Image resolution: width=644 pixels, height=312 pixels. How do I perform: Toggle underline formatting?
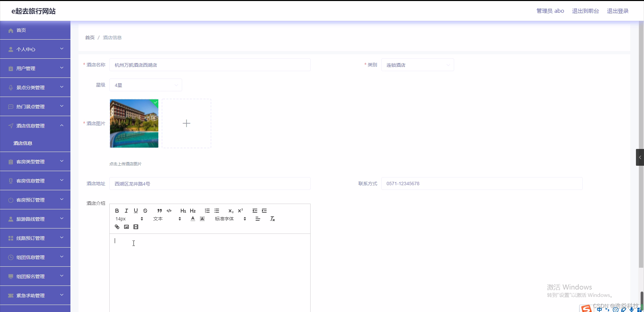point(136,211)
